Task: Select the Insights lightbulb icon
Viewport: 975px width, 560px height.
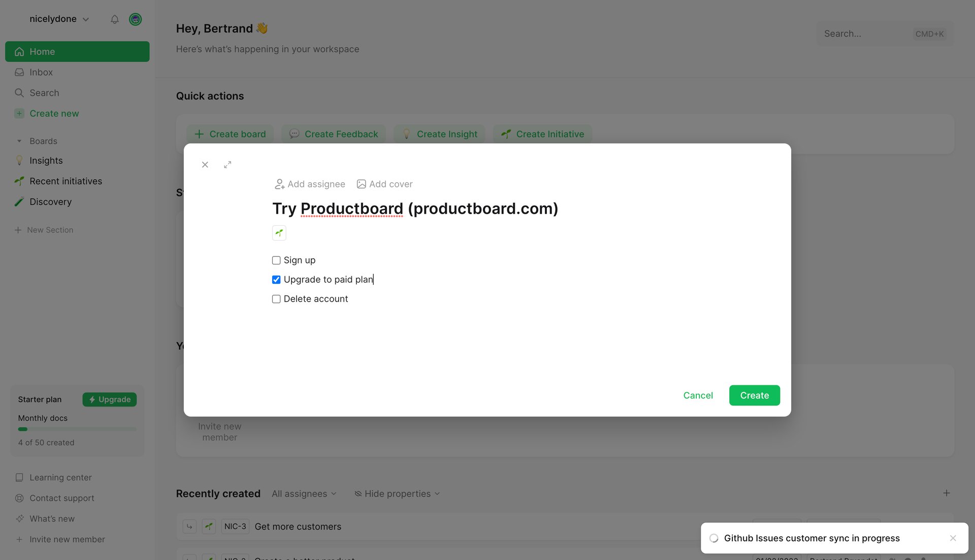Action: pos(19,160)
